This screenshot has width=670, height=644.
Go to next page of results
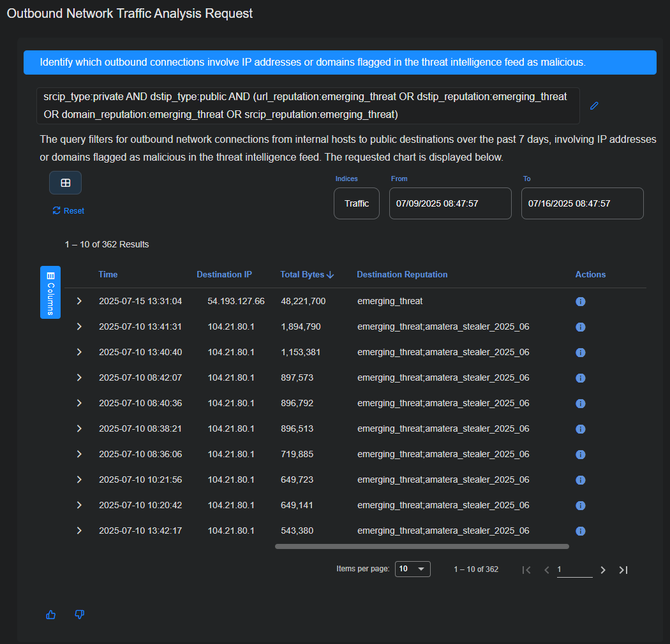[x=603, y=570]
